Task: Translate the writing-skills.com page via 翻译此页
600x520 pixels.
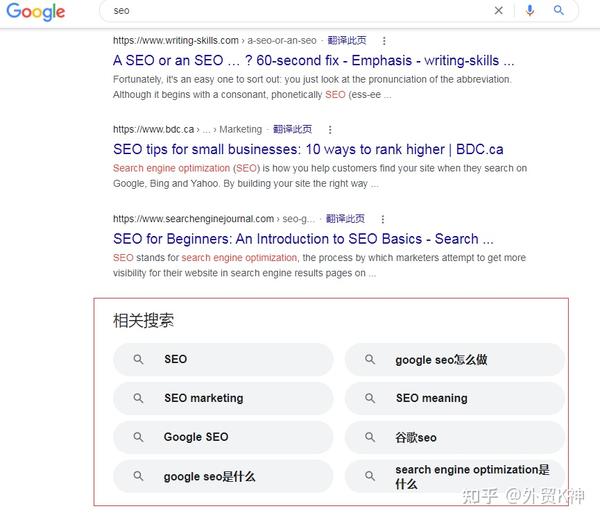Action: pyautogui.click(x=347, y=40)
